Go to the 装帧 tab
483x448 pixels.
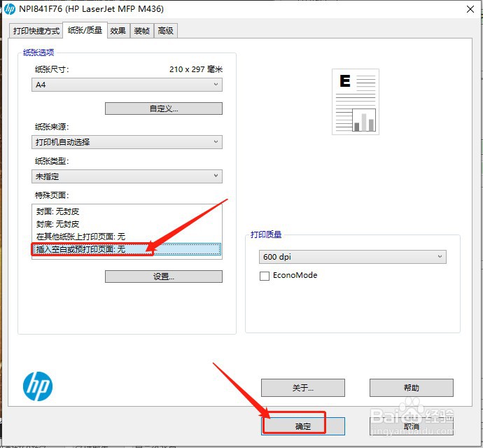pyautogui.click(x=142, y=31)
